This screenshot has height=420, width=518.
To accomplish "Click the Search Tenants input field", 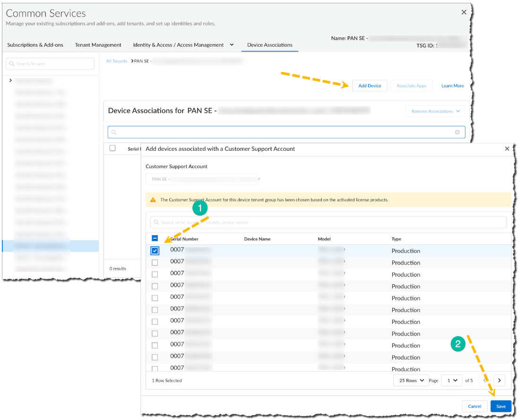I will 50,64.
